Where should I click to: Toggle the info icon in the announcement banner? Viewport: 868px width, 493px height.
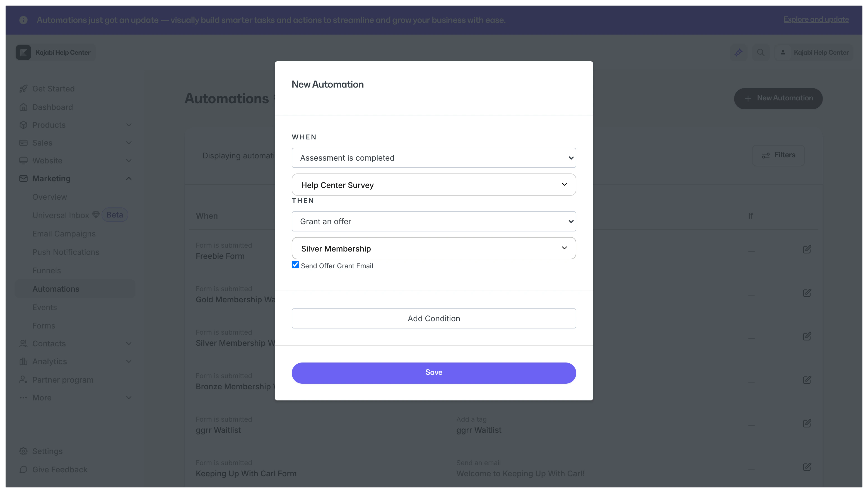point(23,20)
